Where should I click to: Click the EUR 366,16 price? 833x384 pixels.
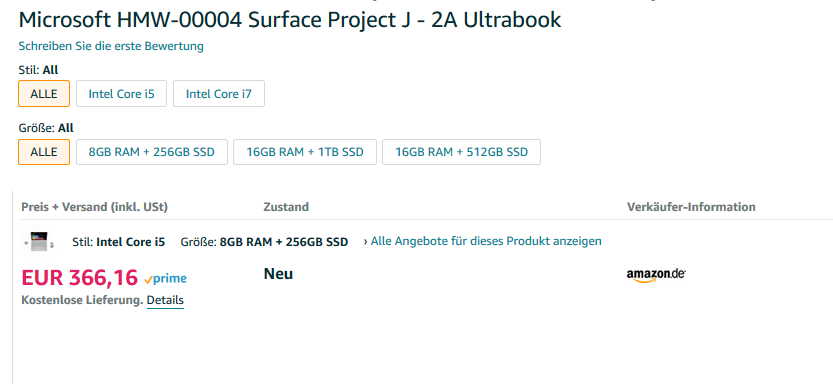pyautogui.click(x=80, y=277)
